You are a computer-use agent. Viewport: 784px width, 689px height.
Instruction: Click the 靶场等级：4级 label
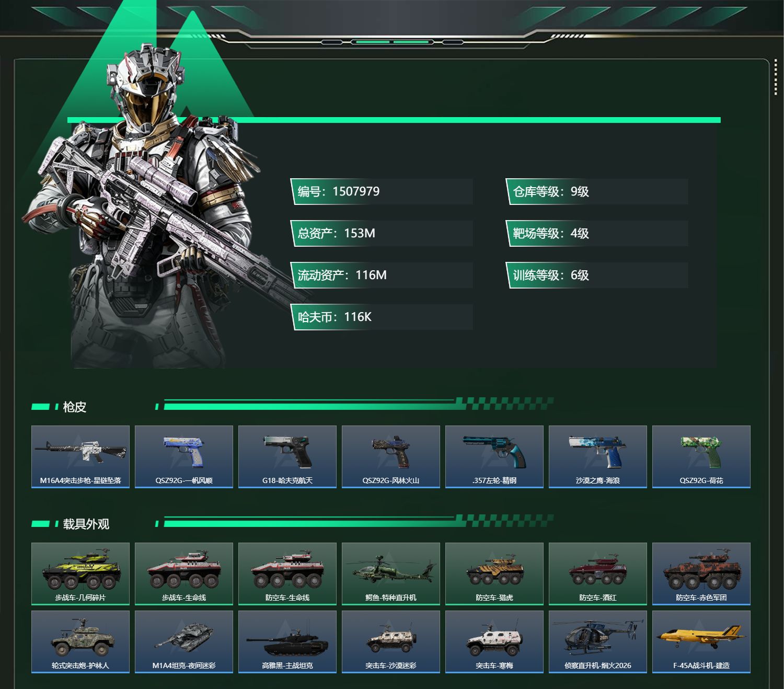597,233
